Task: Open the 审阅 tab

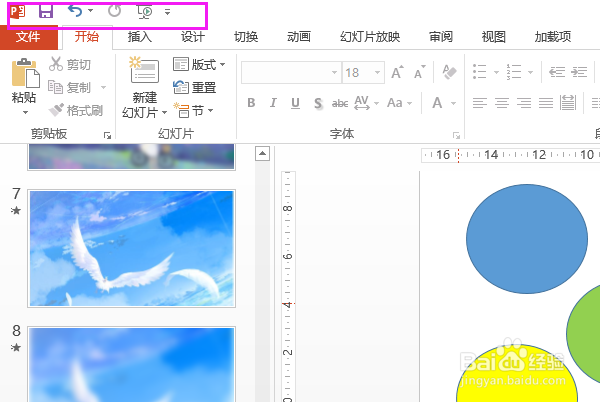Action: tap(441, 37)
